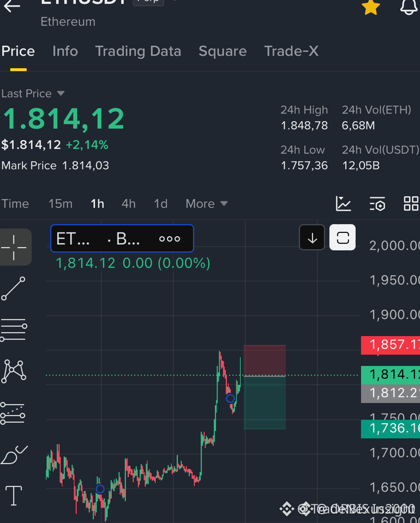Toggle the yellow favorite star
Screen dimensions: 420x523
[x=370, y=7]
